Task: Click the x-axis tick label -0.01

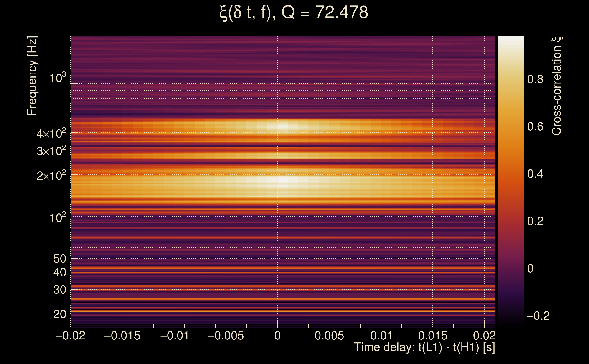Action: (x=174, y=336)
